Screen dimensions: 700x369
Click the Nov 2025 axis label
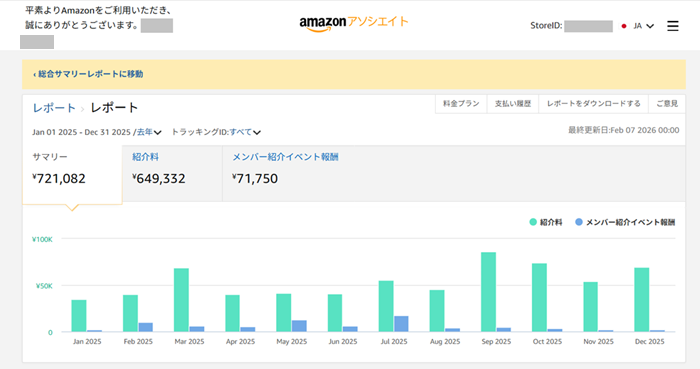tap(598, 342)
